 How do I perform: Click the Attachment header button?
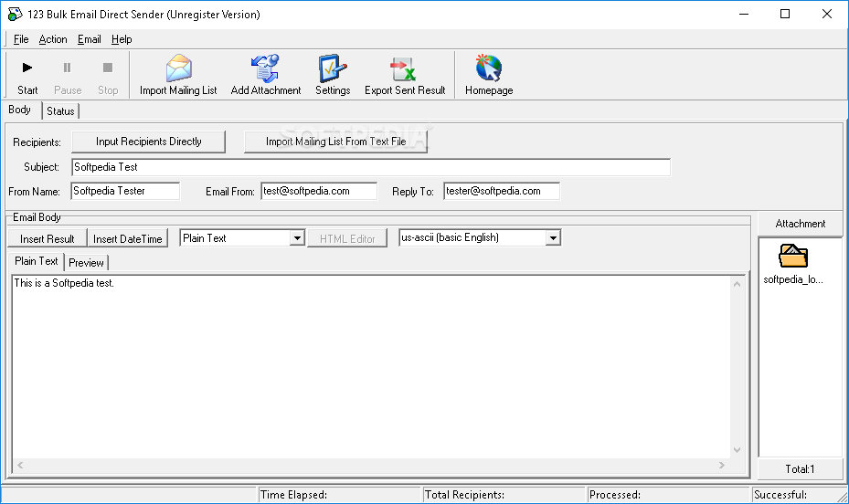click(x=801, y=224)
